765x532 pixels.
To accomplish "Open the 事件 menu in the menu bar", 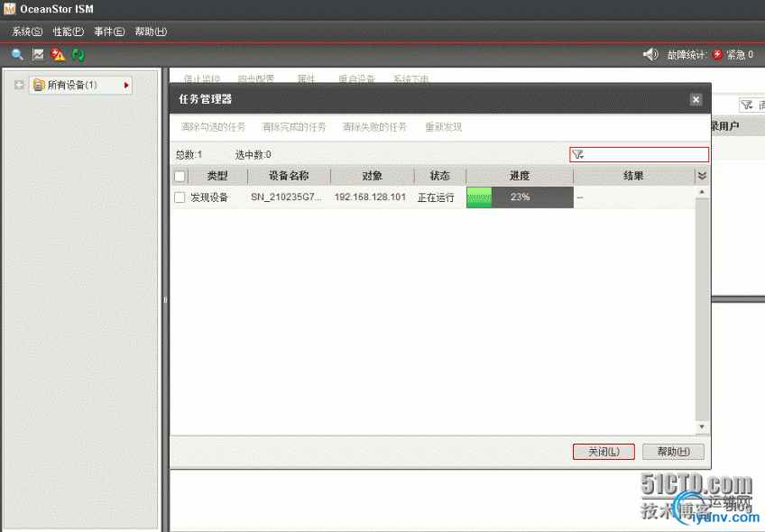I will click(108, 31).
